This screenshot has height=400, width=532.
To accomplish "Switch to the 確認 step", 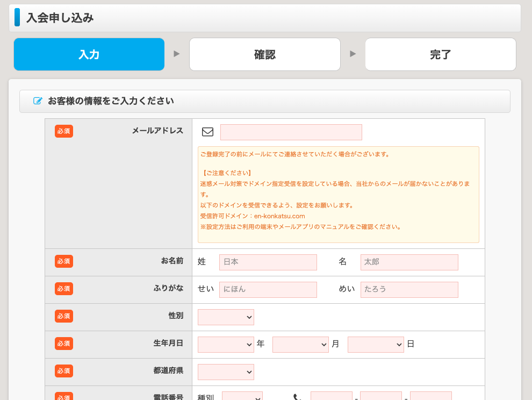I will (x=264, y=54).
